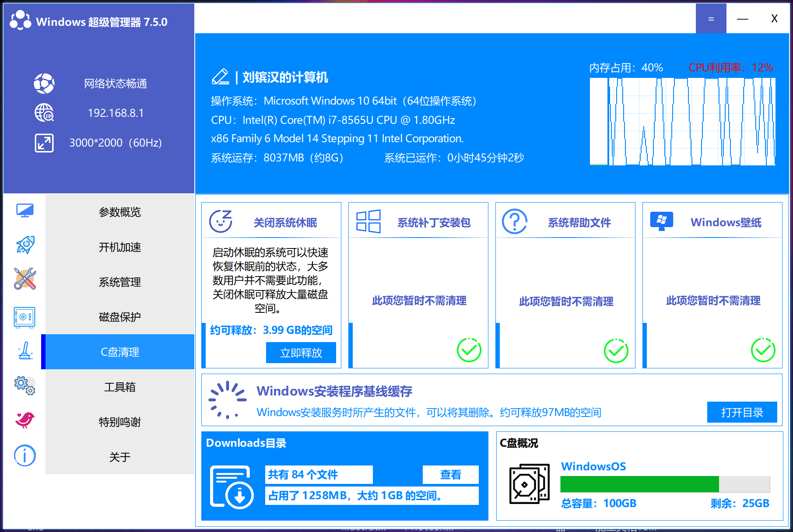This screenshot has height=532, width=793.
Task: Click 查看 button in Downloads目录
Action: click(451, 475)
